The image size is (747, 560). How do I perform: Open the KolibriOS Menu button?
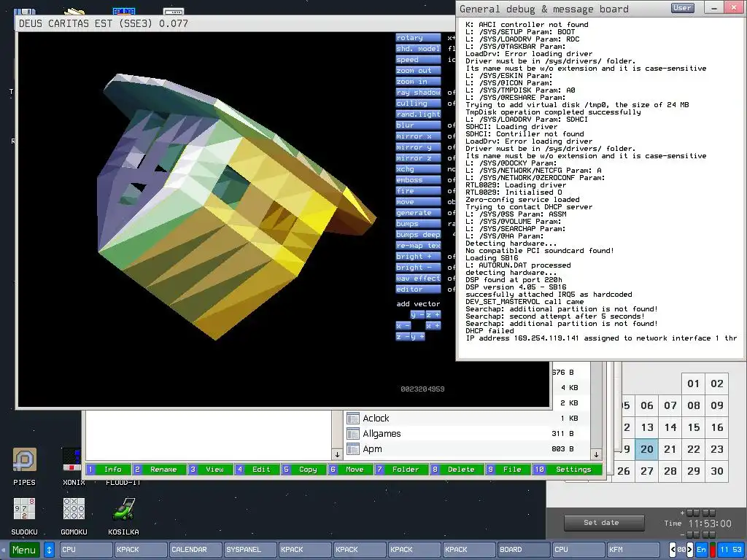25,550
